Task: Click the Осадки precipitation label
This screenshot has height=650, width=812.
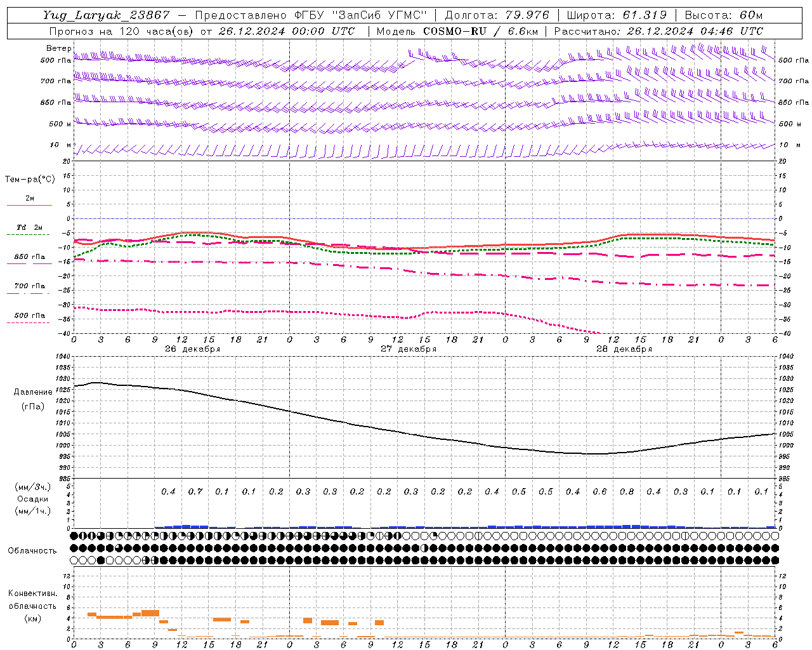Action: tap(33, 499)
